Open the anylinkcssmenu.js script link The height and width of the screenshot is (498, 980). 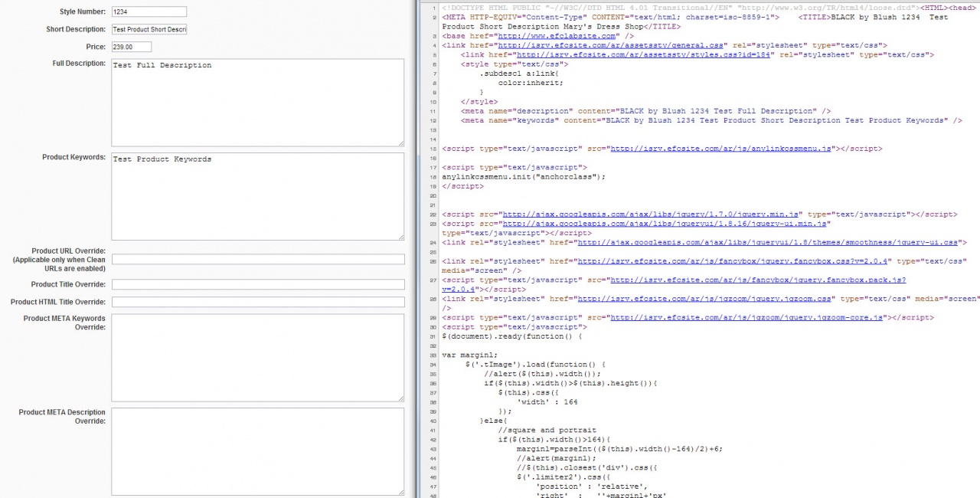720,149
